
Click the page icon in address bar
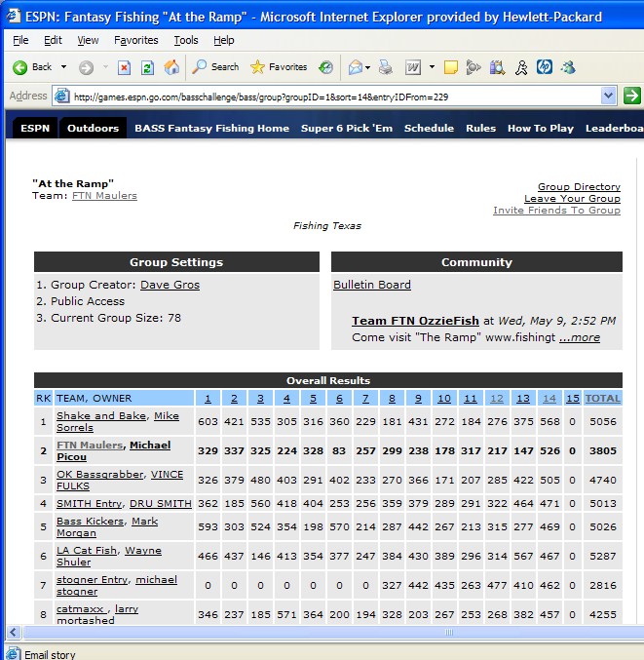point(61,96)
